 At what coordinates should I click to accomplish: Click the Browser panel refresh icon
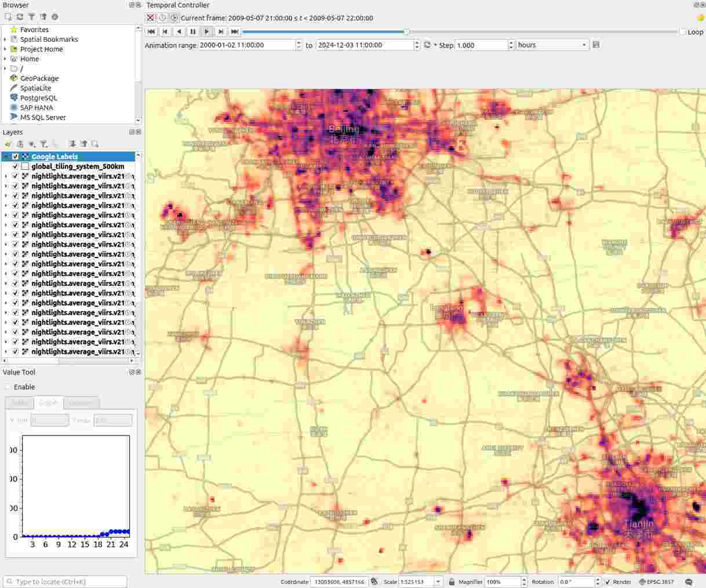tap(20, 17)
